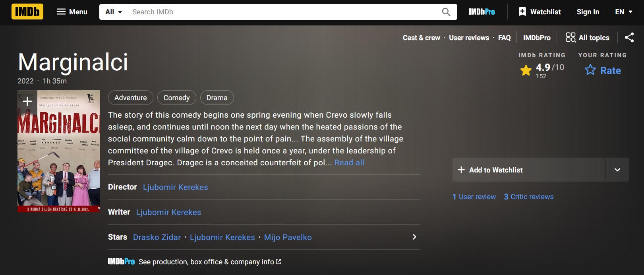Open Ljubomir Kerekes in Stars row
This screenshot has width=644, height=275.
(x=222, y=237)
